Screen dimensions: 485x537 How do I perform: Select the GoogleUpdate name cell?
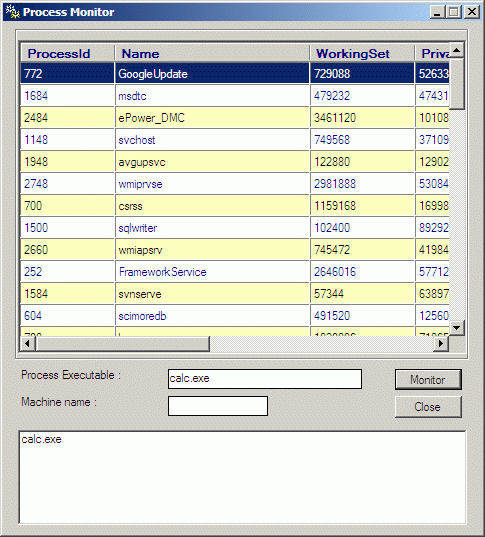point(212,74)
